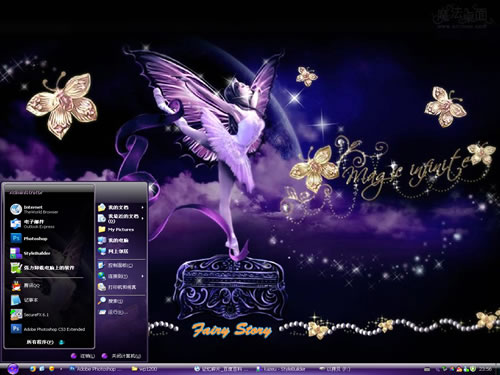The image size is (500, 375).
Task: Click the Log Off (注销) button
Action: [x=83, y=356]
